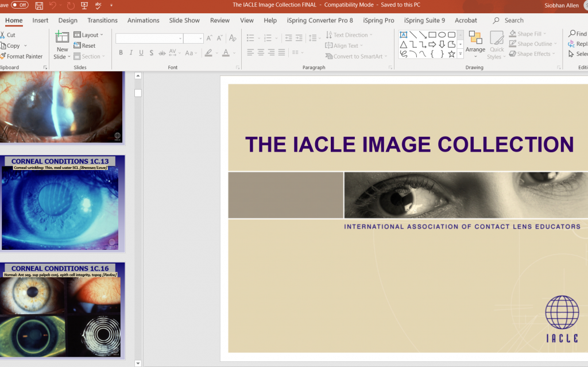Open the Shape Outline dropdown
The width and height of the screenshot is (588, 367).
coord(533,44)
